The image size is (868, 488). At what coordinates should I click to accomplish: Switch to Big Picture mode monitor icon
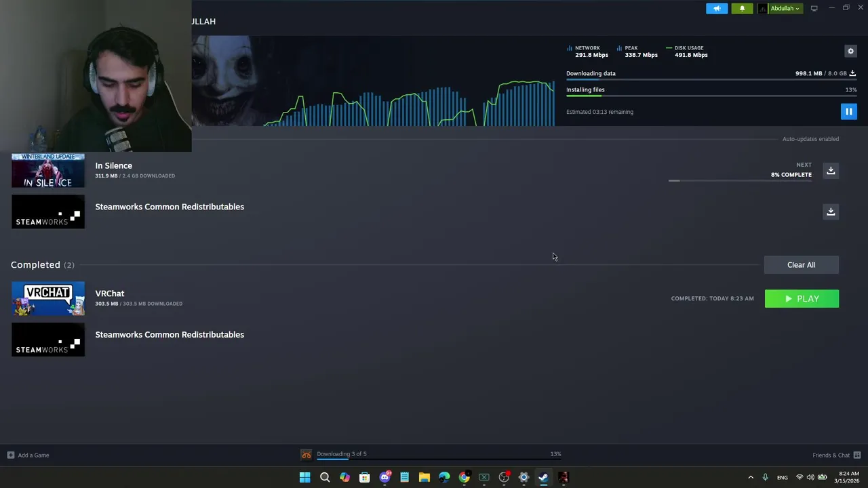814,8
